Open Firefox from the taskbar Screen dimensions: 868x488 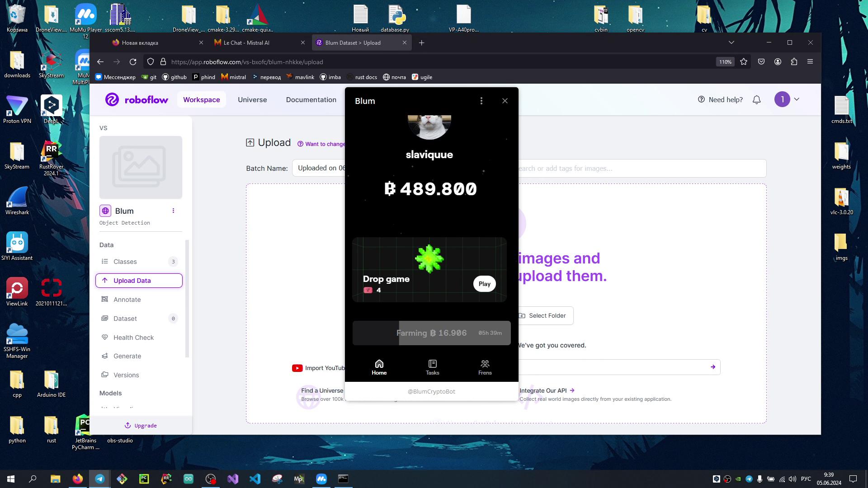tap(78, 479)
